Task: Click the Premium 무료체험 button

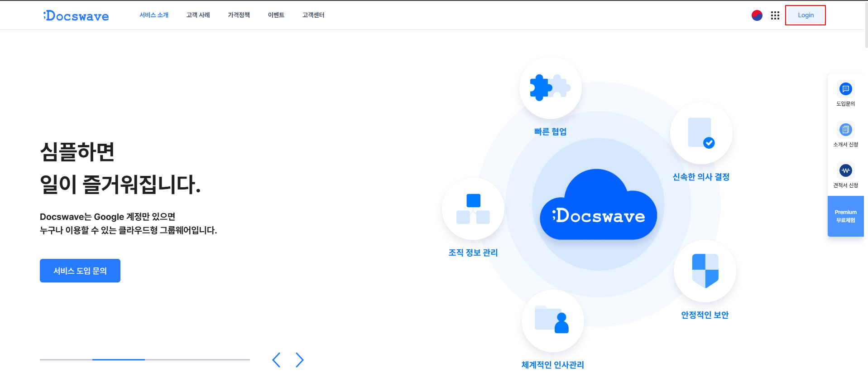Action: [845, 216]
